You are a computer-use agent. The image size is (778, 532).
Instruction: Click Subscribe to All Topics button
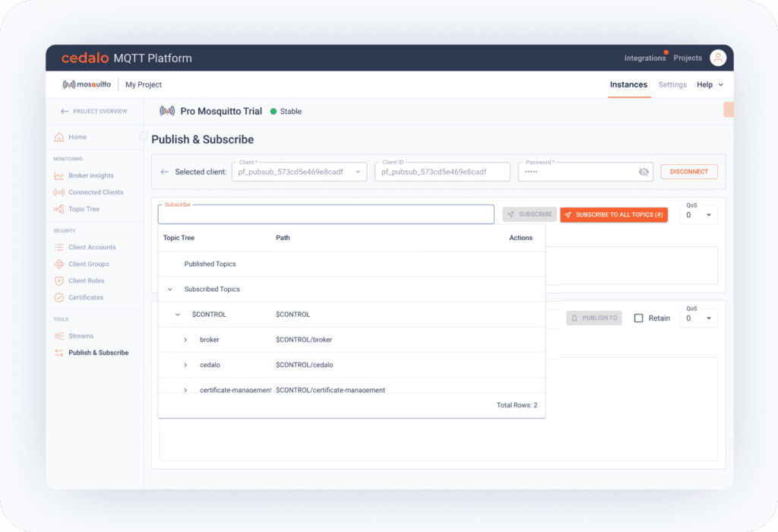point(614,215)
